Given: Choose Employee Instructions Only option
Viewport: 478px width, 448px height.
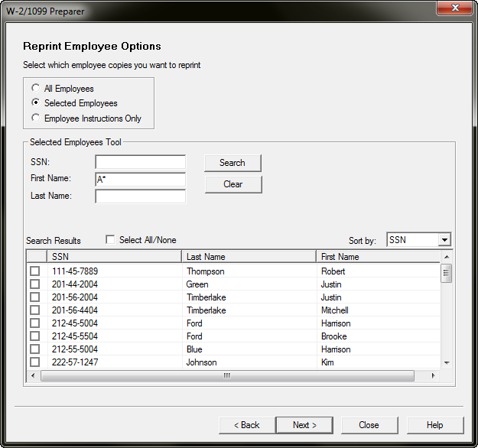Looking at the screenshot, I should pos(36,118).
